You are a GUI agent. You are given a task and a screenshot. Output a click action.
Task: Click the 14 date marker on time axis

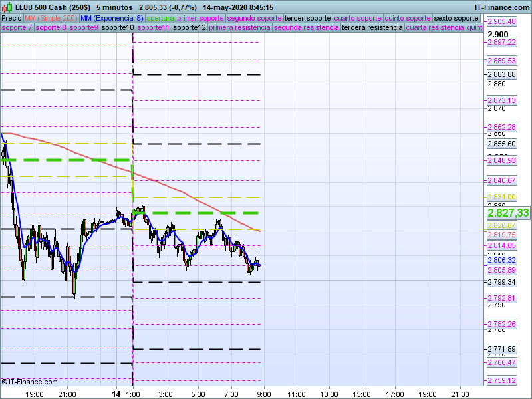[117, 394]
